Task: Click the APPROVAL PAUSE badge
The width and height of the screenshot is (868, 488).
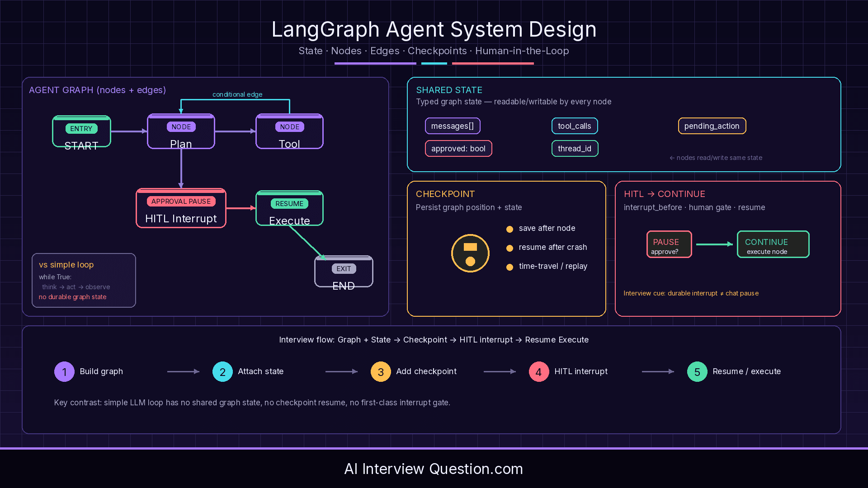Action: (x=181, y=202)
